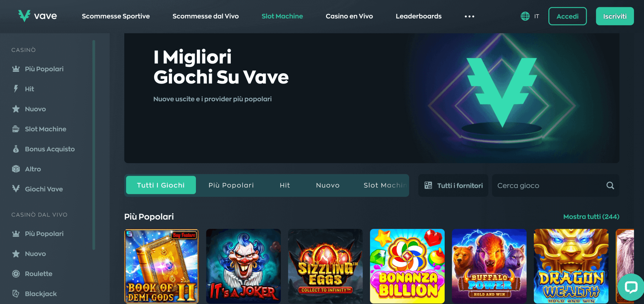
Task: Open the live chat bubble icon
Action: [631, 287]
